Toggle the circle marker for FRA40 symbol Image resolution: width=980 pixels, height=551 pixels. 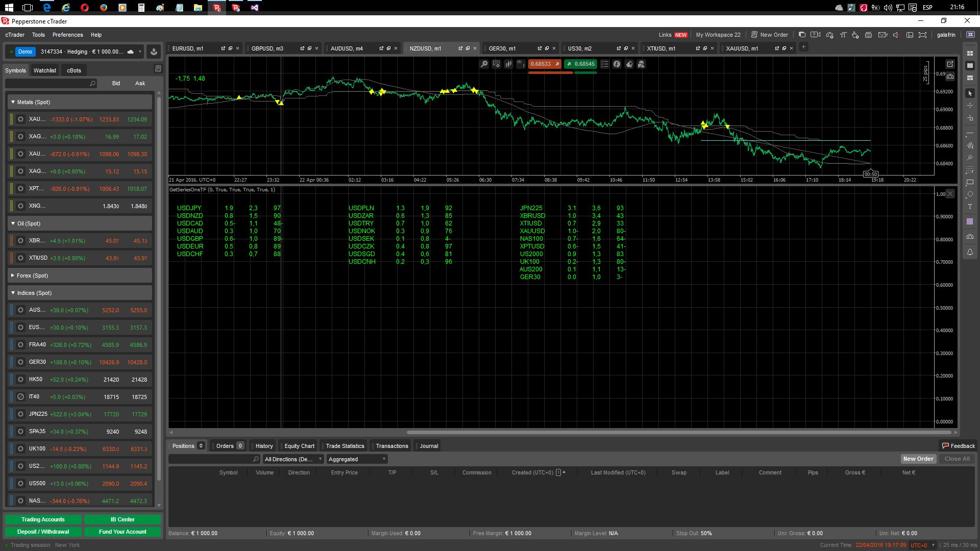20,345
